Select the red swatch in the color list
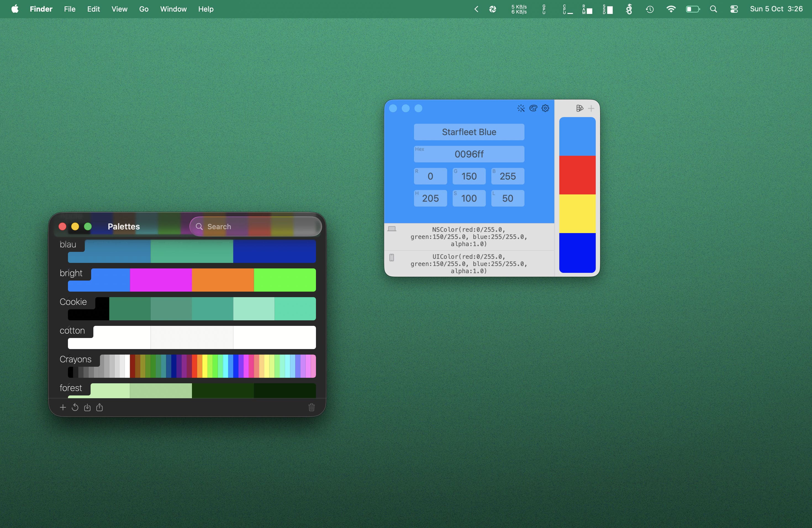 tap(577, 175)
